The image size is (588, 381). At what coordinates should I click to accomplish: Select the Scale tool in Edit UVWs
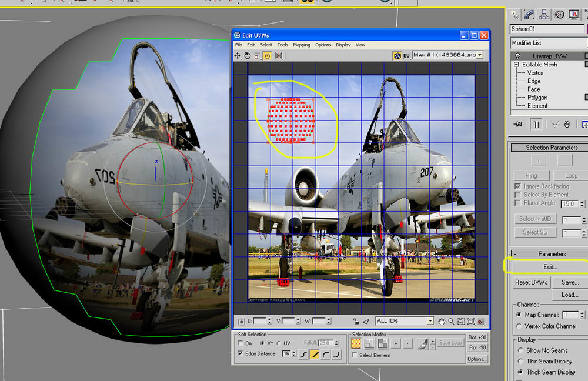coord(258,55)
